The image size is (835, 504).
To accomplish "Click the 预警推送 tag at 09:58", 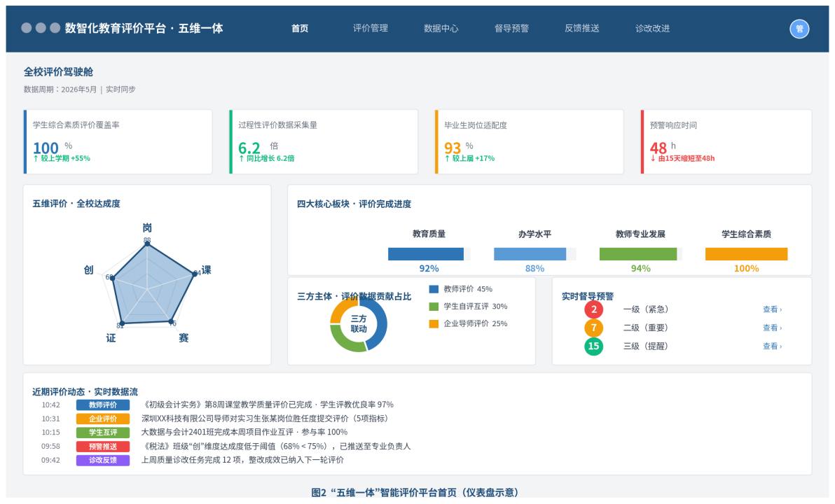I will point(103,447).
